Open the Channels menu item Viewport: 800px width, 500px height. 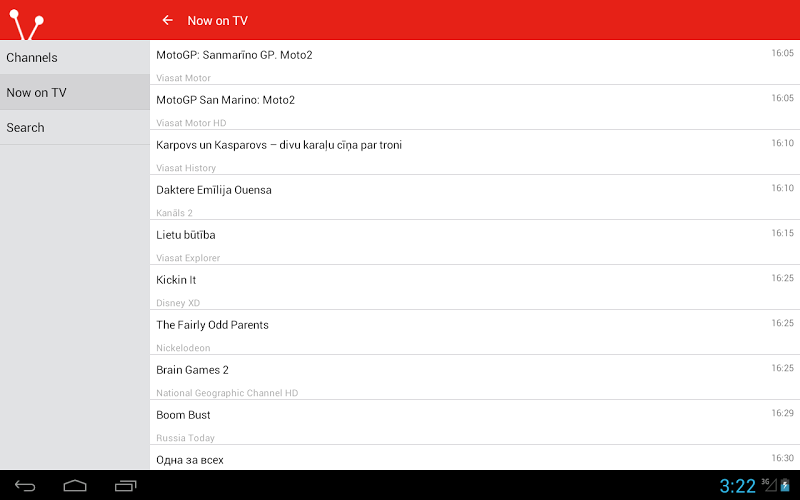click(75, 58)
